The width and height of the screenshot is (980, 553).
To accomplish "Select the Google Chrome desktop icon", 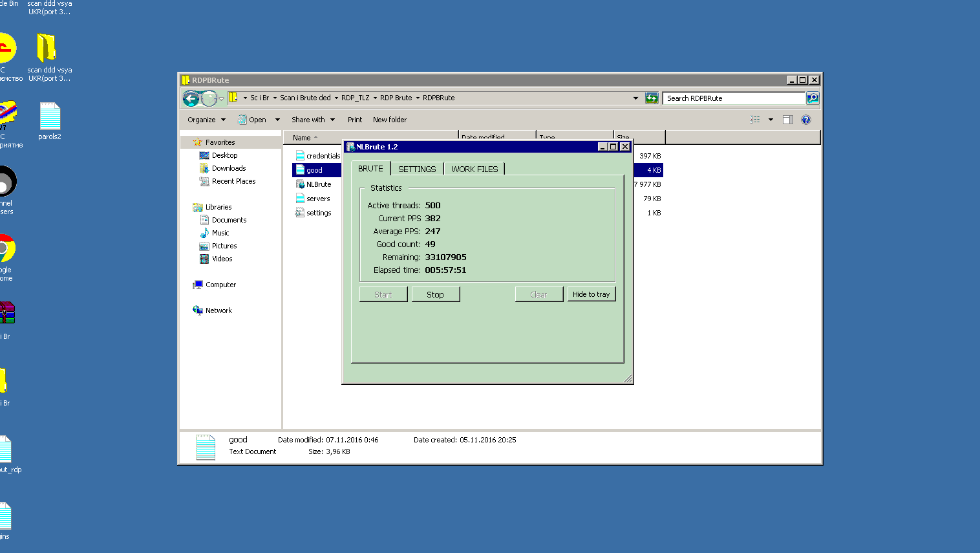I will click(x=6, y=257).
